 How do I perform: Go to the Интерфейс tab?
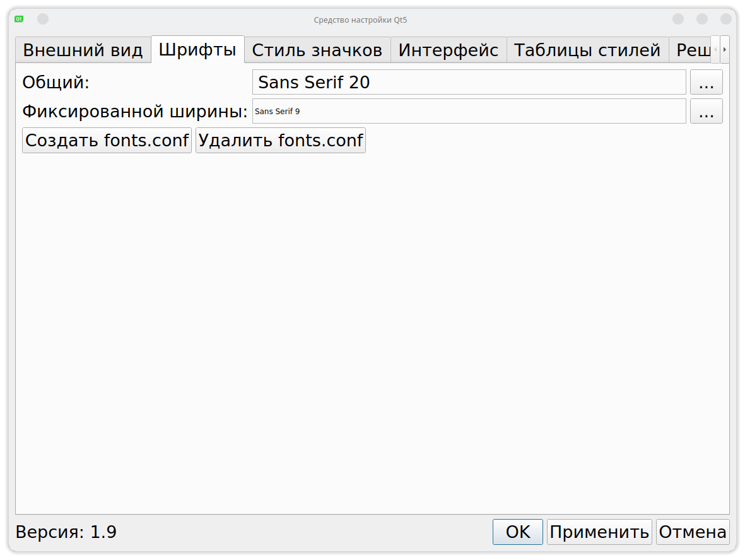(x=449, y=50)
